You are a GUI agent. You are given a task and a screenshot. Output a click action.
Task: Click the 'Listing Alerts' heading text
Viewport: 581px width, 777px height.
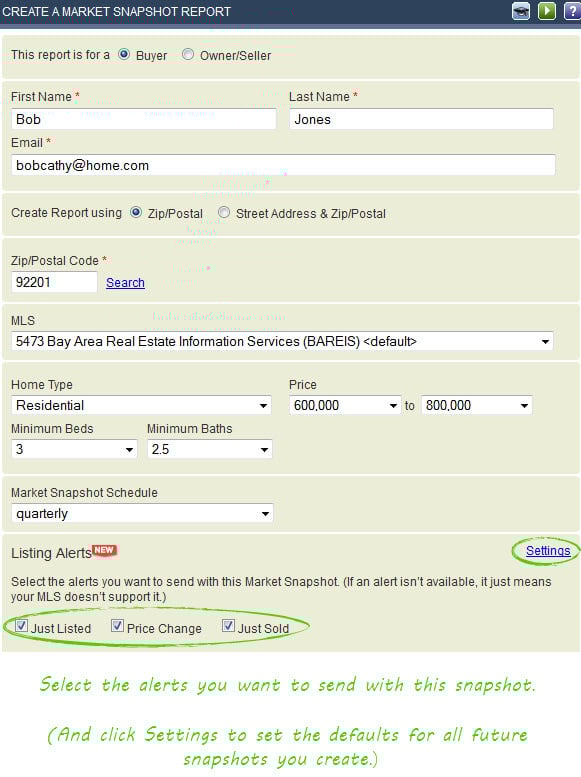52,553
